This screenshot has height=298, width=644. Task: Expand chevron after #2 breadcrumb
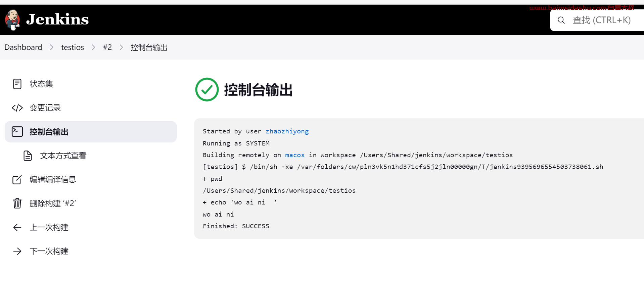(122, 47)
